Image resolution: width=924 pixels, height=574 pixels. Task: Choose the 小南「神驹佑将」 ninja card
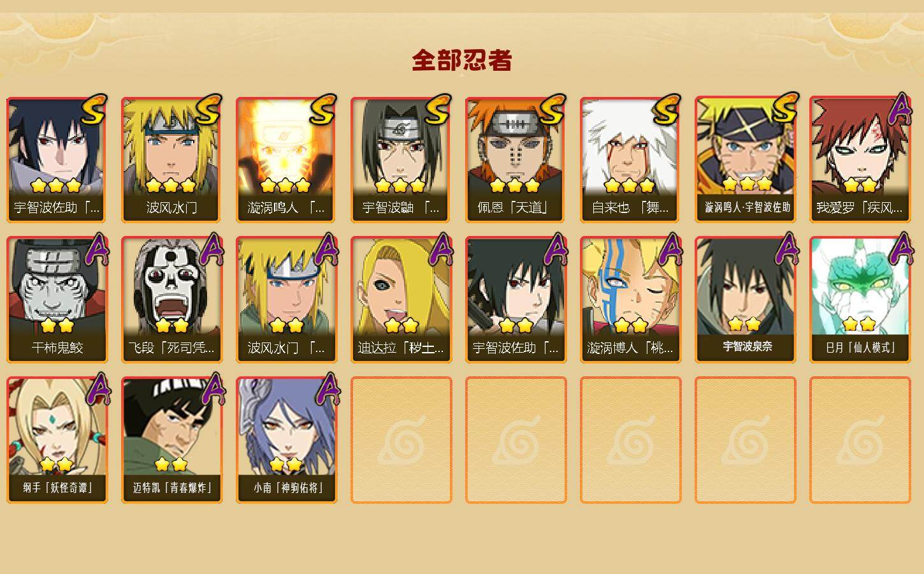point(287,440)
